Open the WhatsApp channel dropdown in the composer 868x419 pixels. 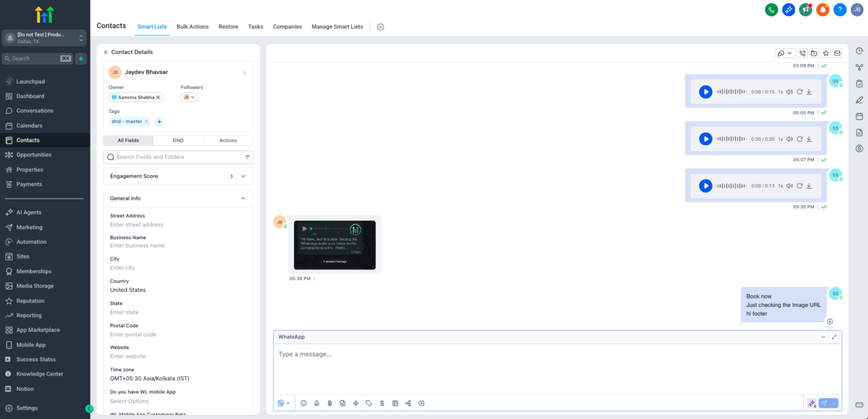284,403
